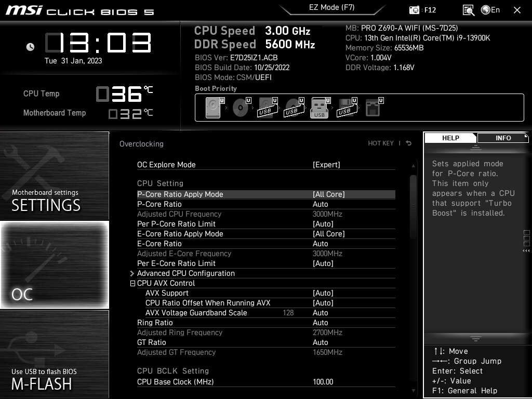Click the VCore 1.004V text

(368, 58)
